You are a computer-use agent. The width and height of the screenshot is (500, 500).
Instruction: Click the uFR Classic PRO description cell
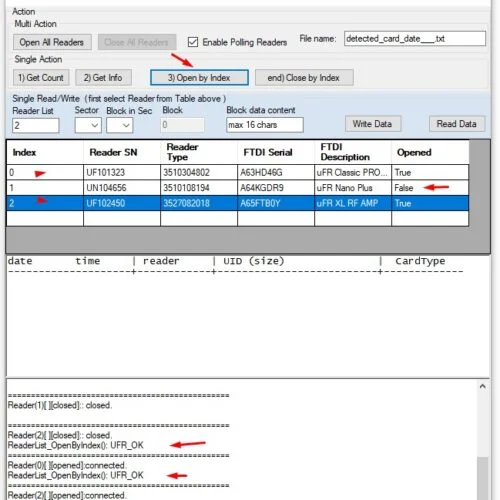tap(353, 172)
